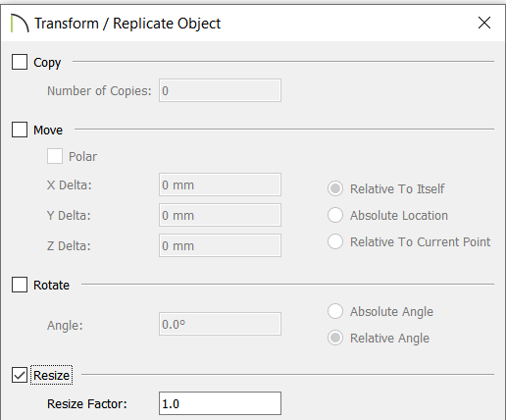Viewport: 506px width, 420px height.
Task: Click the Angle input field
Action: click(220, 324)
